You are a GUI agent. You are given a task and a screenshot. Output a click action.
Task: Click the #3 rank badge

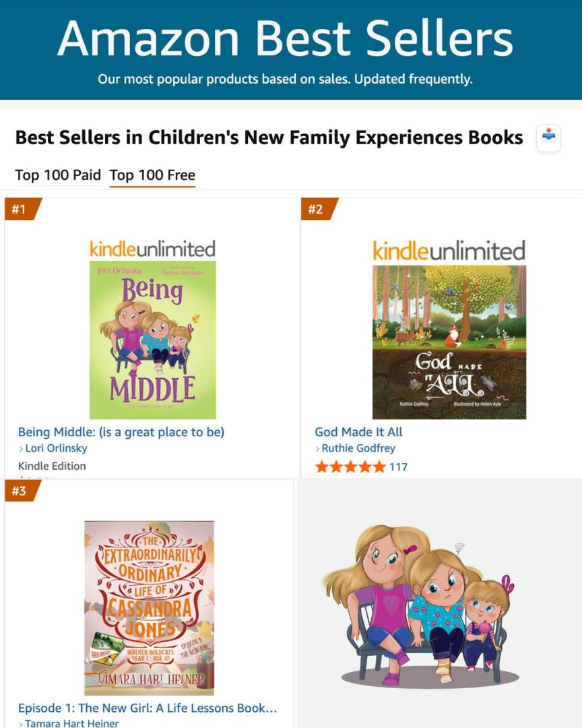(x=21, y=491)
